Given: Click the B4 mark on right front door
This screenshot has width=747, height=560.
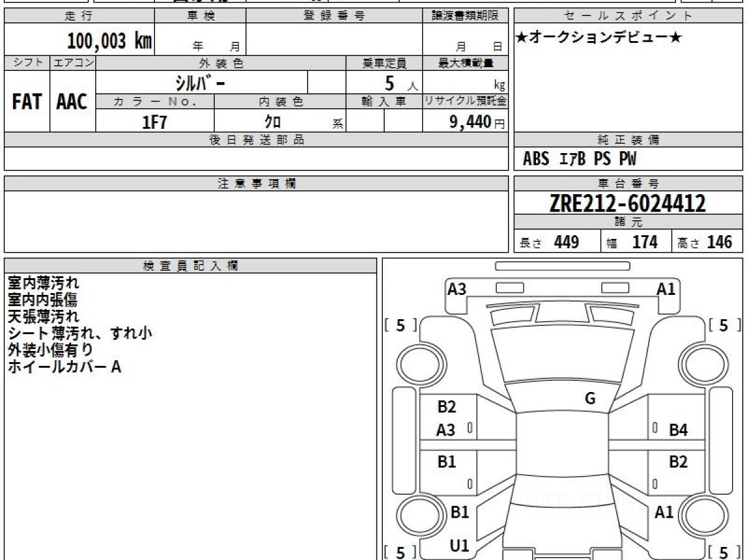Looking at the screenshot, I should coord(679,430).
